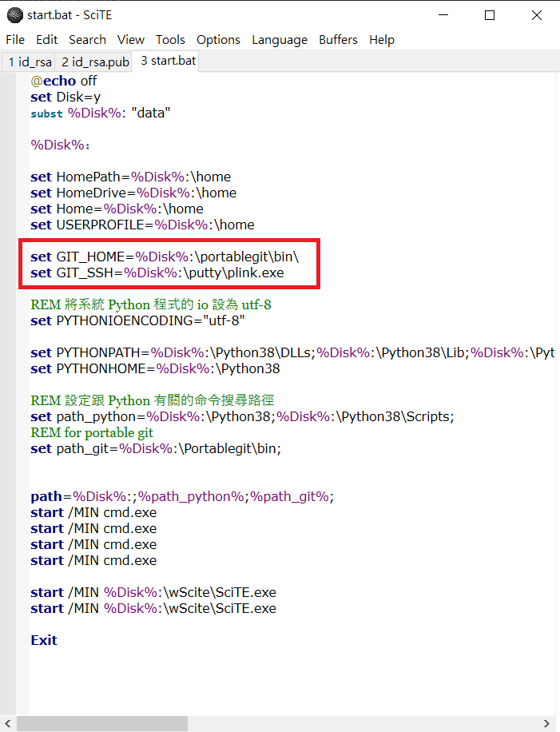This screenshot has height=732, width=560.
Task: Open the Help menu
Action: [382, 40]
